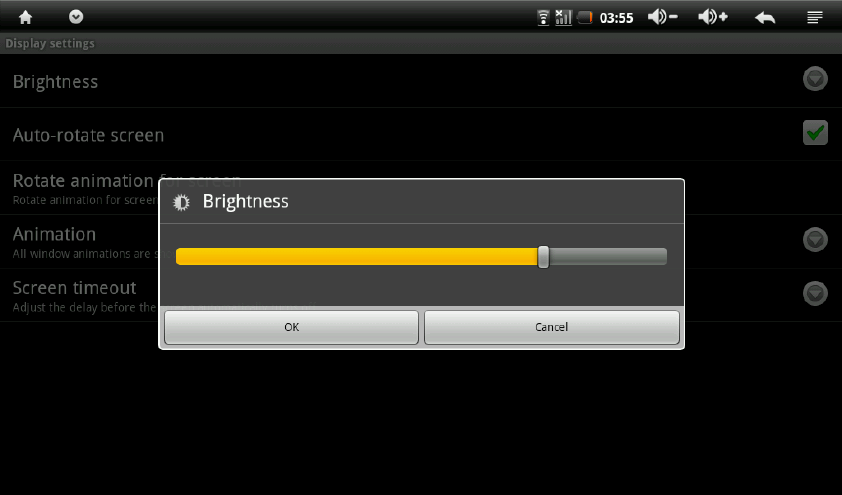Confirm brightness with the OK button
This screenshot has height=495, width=842.
(x=292, y=327)
